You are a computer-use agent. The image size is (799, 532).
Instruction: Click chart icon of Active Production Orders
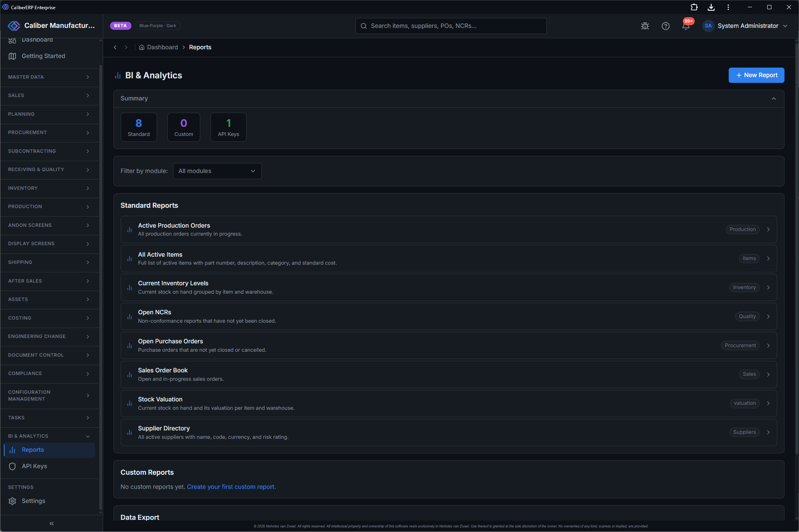pyautogui.click(x=130, y=230)
